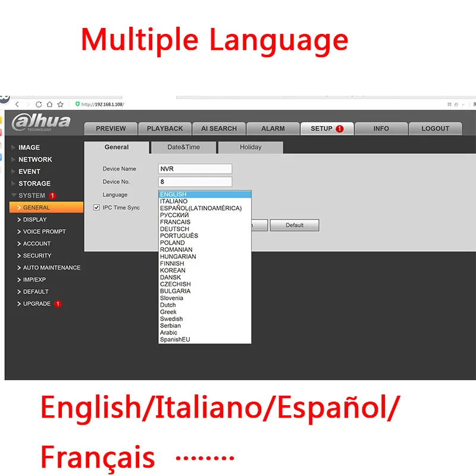The width and height of the screenshot is (476, 476).
Task: Select ROMANIAN language option
Action: click(x=205, y=250)
